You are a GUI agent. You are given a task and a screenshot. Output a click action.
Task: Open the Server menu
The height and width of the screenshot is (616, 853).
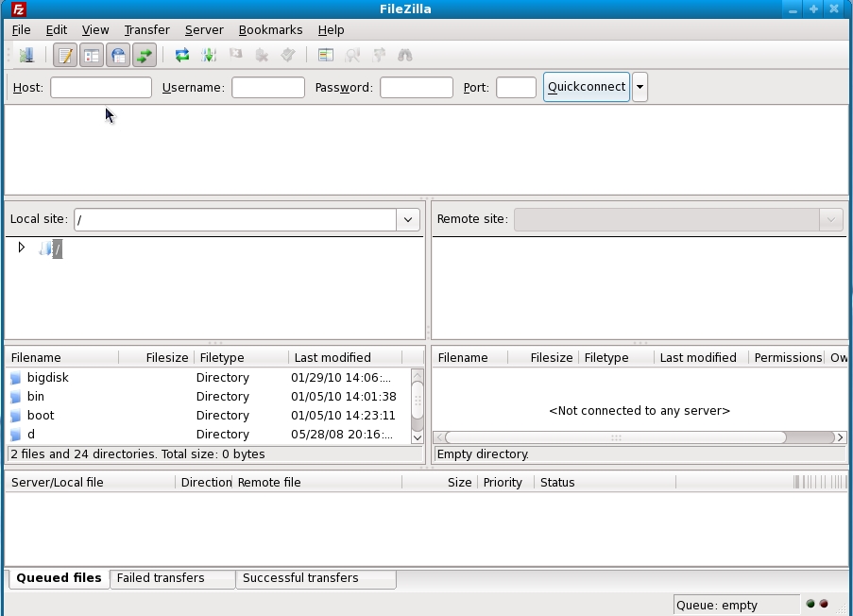point(204,30)
